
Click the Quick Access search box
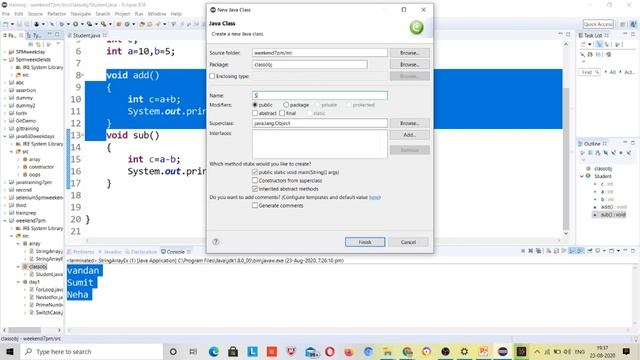598,24
